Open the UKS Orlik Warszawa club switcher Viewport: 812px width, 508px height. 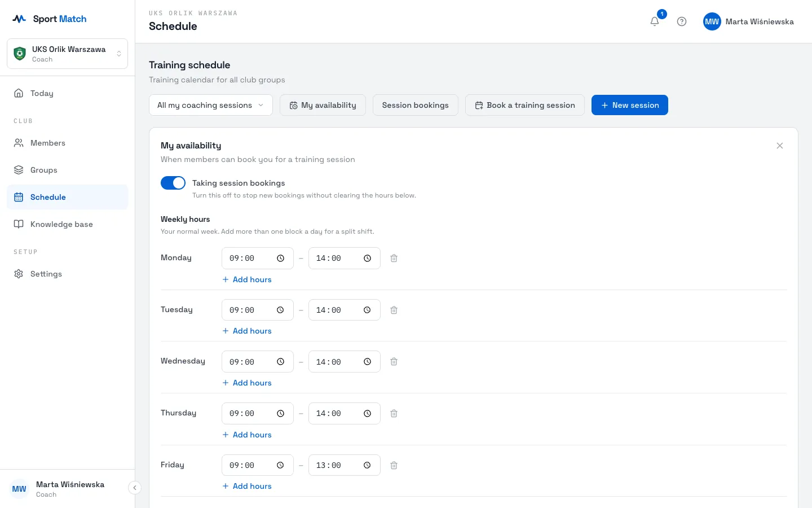68,54
